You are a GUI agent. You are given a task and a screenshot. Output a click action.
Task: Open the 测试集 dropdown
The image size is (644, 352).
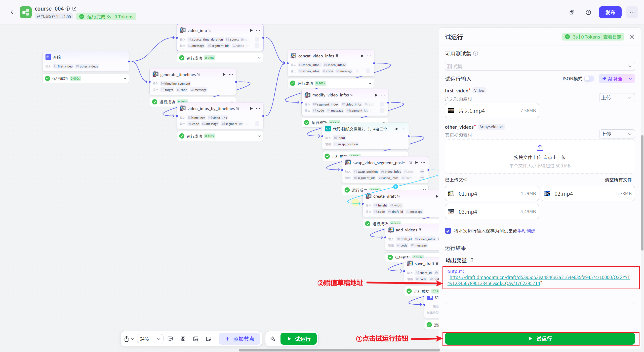point(540,66)
